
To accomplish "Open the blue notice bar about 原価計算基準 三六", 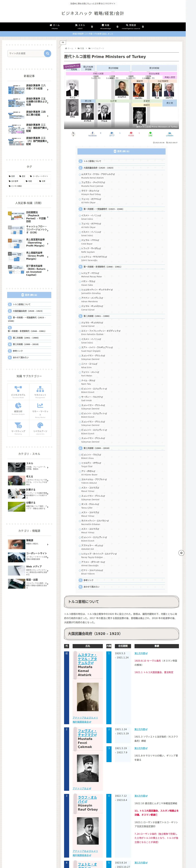I will (x=93, y=34).
